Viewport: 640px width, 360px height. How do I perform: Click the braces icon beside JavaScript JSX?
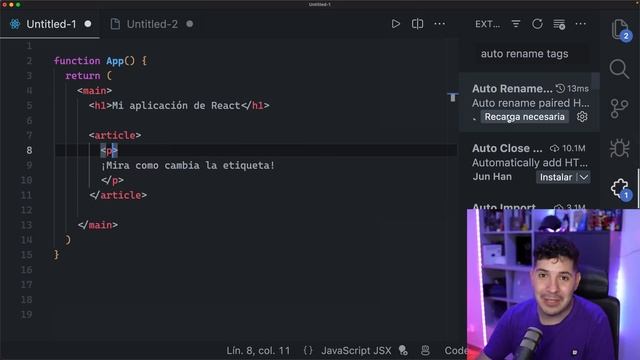308,351
